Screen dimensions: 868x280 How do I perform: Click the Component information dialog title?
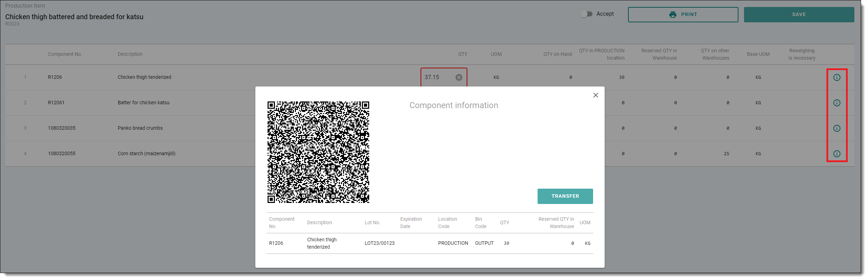click(454, 105)
